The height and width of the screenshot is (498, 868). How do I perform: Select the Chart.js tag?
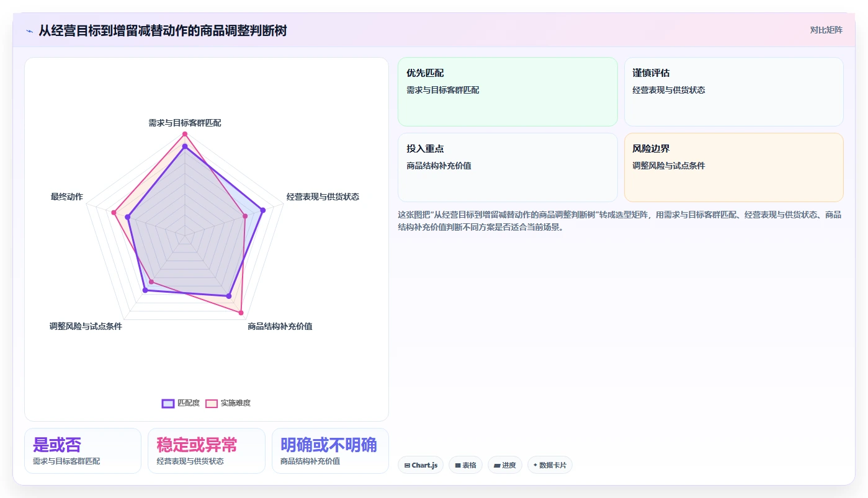pos(421,465)
